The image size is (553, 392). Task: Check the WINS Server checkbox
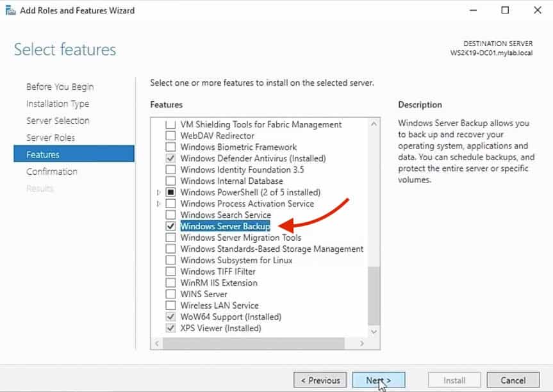[x=170, y=293]
